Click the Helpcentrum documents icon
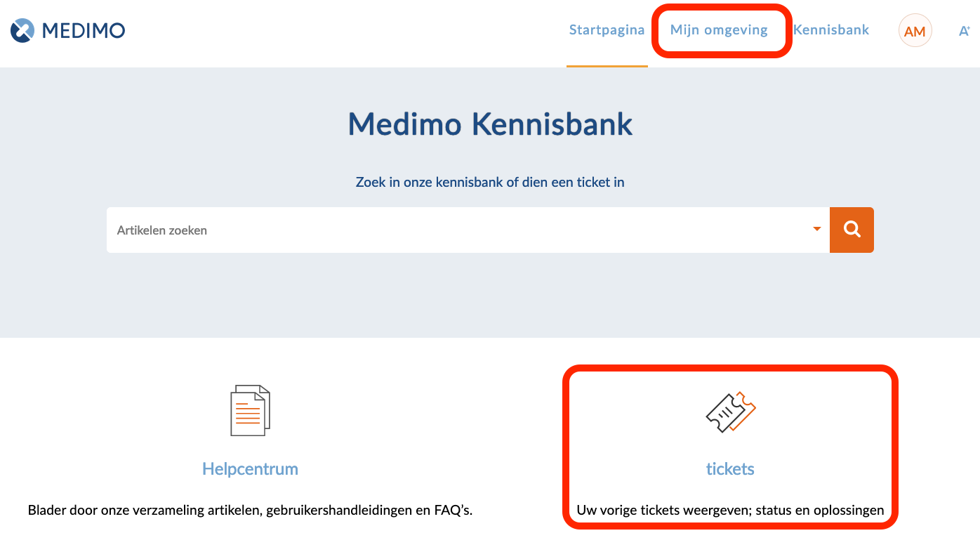The width and height of the screenshot is (980, 552). 250,411
